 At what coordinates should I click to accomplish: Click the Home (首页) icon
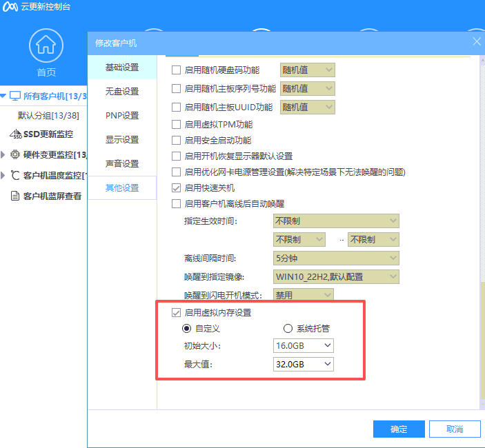tap(46, 46)
